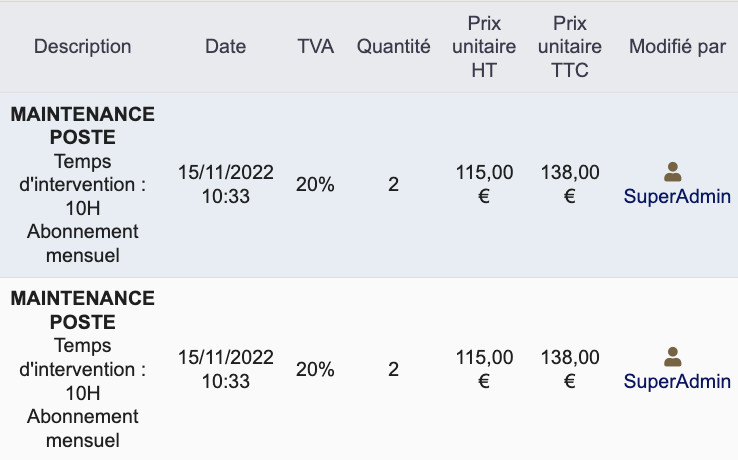Viewport: 738px width, 460px height.
Task: Select the MAINTENANCE POSTE title in the first row
Action: (x=82, y=126)
